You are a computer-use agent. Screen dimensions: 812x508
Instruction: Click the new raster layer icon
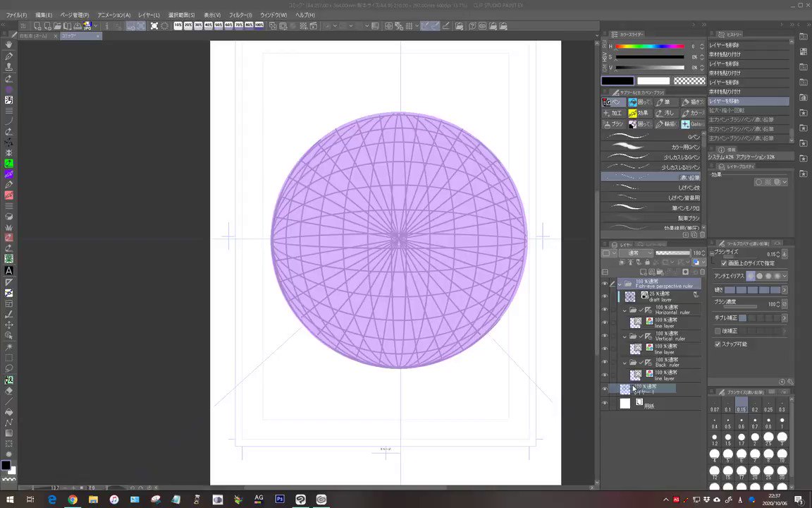pos(643,272)
